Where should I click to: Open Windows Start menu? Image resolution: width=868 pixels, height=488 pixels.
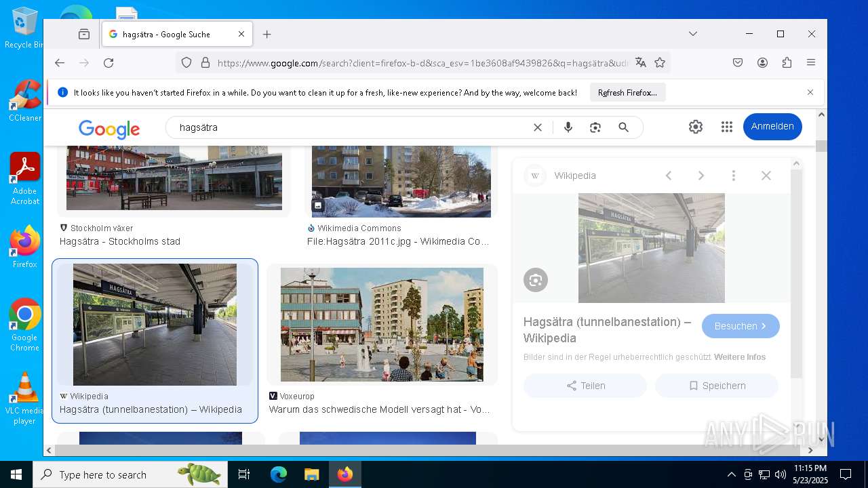[16, 474]
